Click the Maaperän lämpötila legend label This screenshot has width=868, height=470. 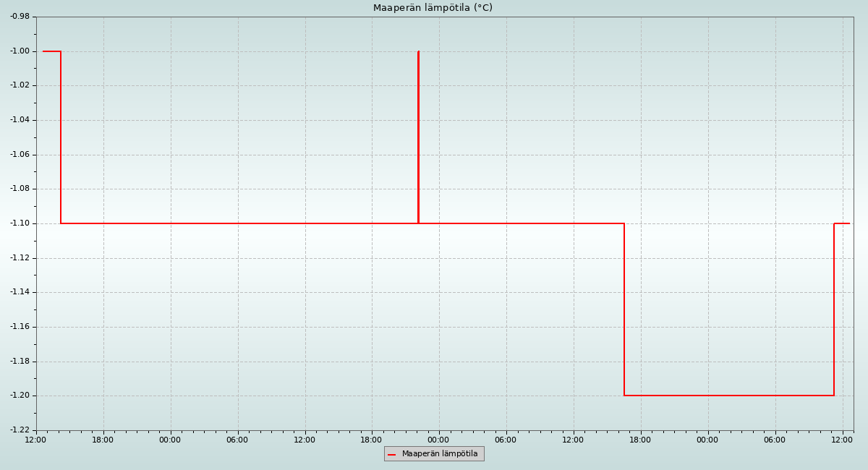440,454
